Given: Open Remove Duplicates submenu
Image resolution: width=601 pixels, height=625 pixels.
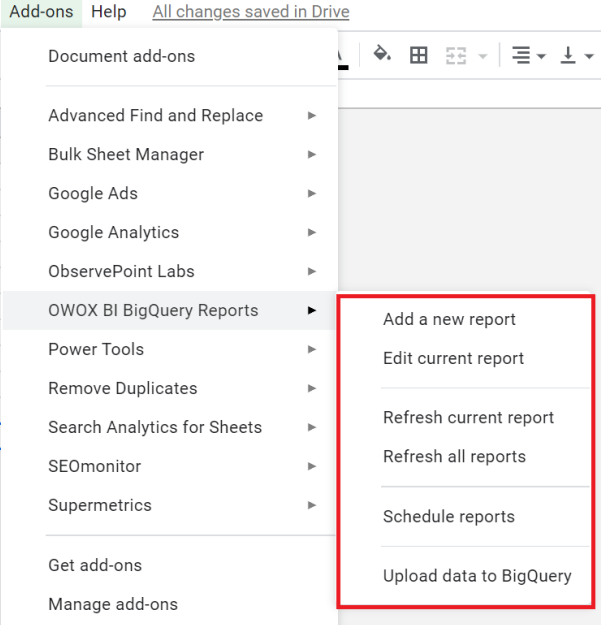Looking at the screenshot, I should 170,388.
